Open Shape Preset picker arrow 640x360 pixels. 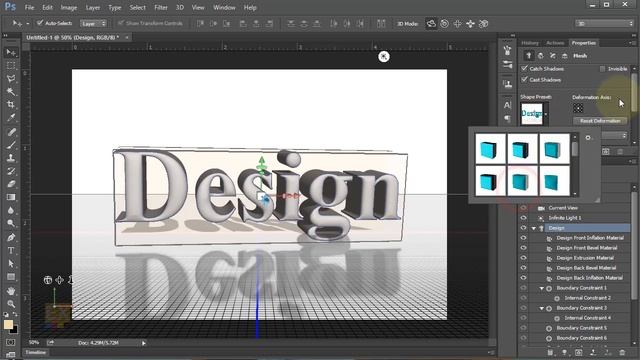pos(546,114)
